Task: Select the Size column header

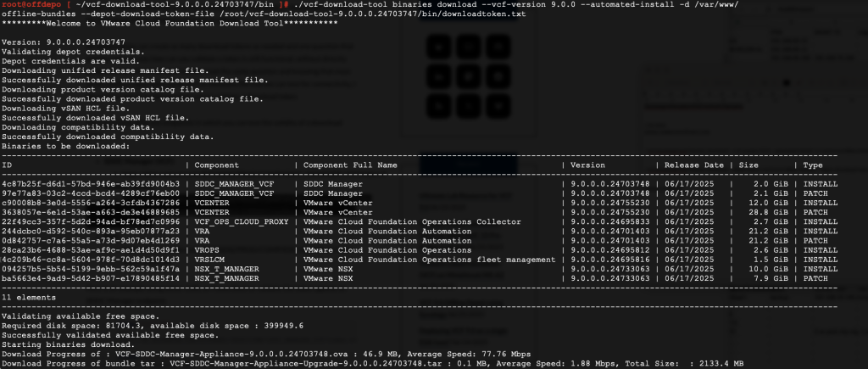Action: tap(748, 165)
